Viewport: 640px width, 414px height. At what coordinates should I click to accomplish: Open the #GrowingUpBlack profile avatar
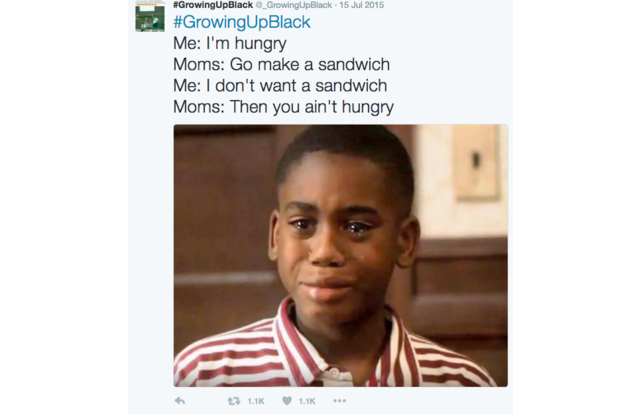tap(150, 16)
